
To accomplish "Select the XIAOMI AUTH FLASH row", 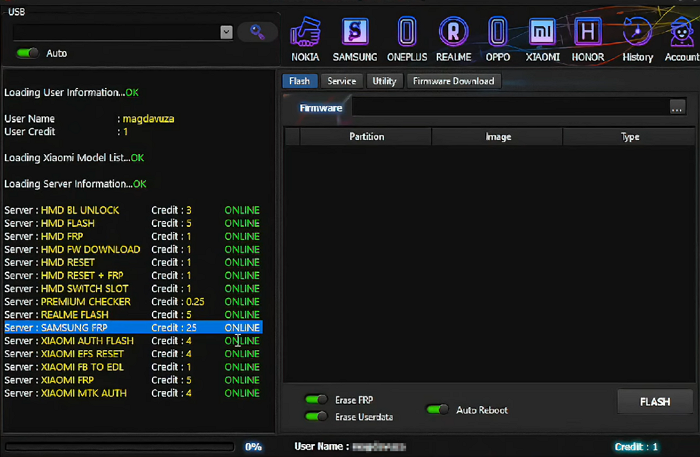I will pos(133,341).
